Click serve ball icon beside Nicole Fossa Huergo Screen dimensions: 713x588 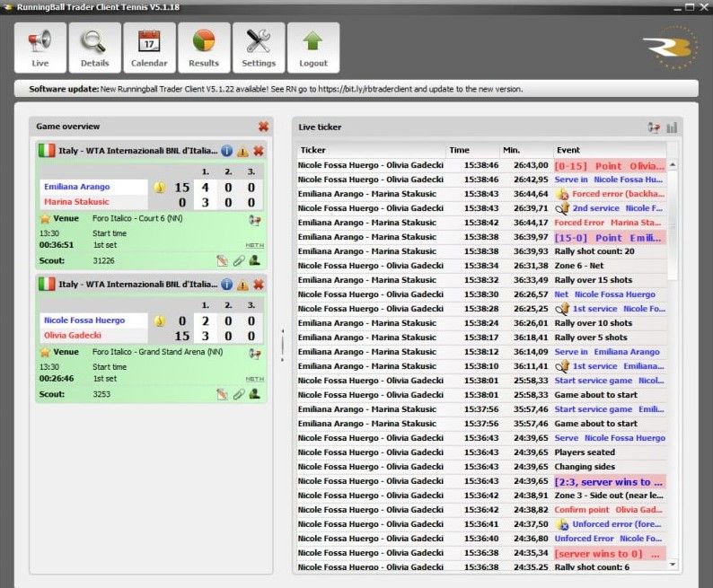point(159,320)
